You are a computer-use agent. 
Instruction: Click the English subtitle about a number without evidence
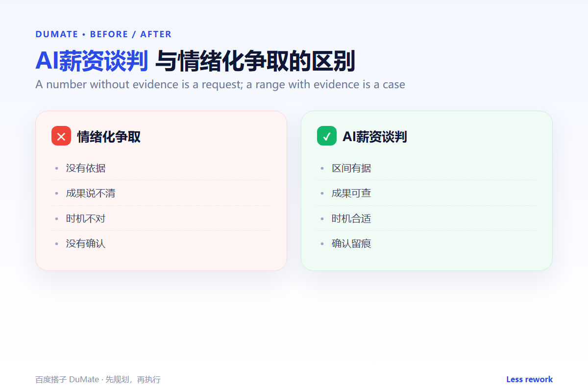tap(220, 84)
